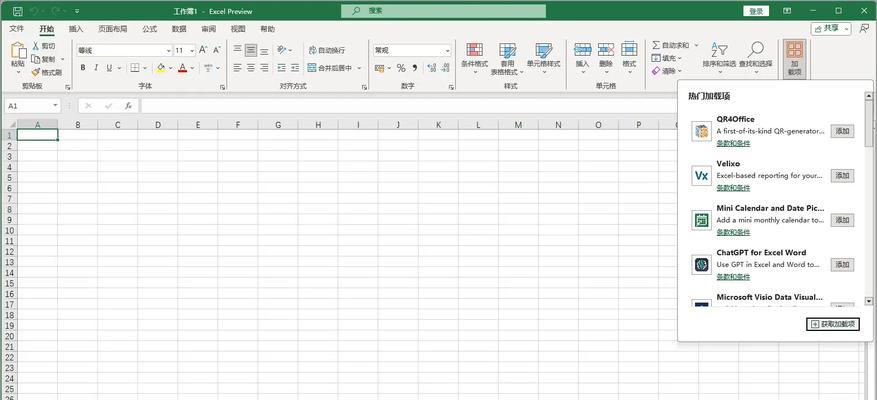Toggle underline formatting
Image resolution: width=877 pixels, height=400 pixels.
(x=109, y=68)
